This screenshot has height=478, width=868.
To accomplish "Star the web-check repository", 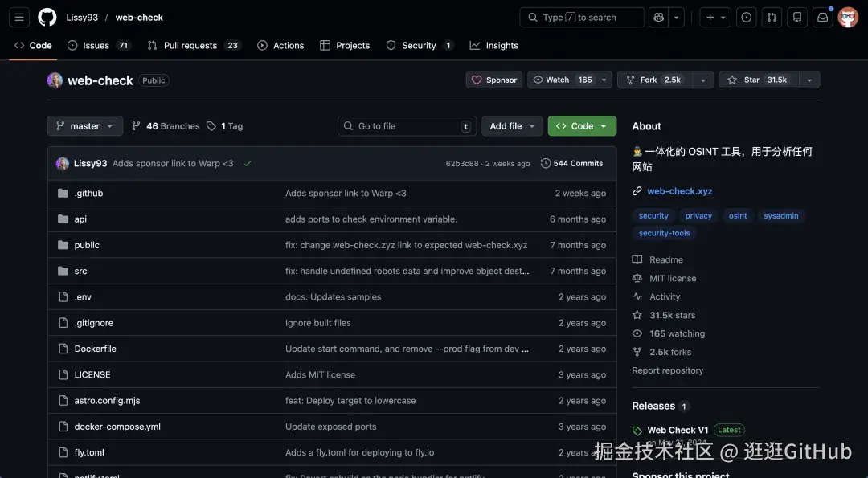I will [759, 80].
